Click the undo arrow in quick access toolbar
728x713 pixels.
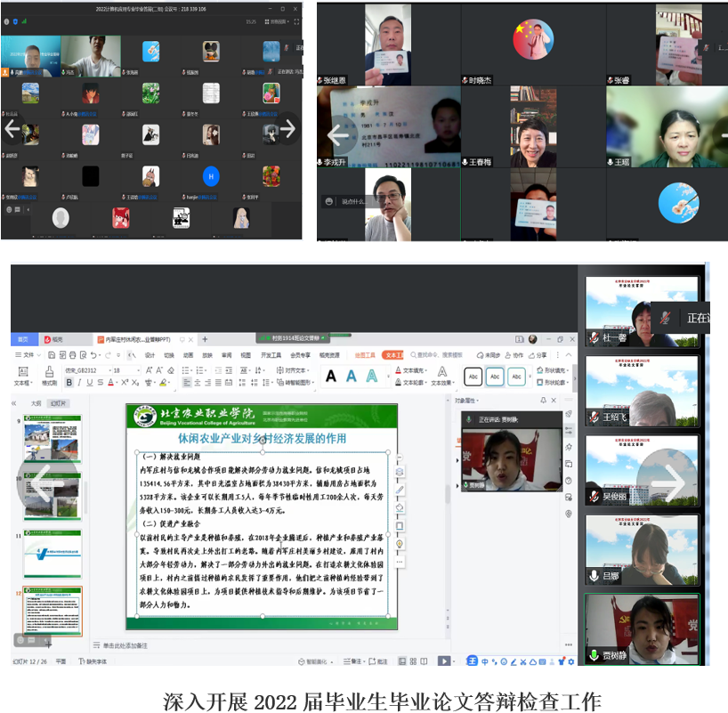click(x=93, y=354)
